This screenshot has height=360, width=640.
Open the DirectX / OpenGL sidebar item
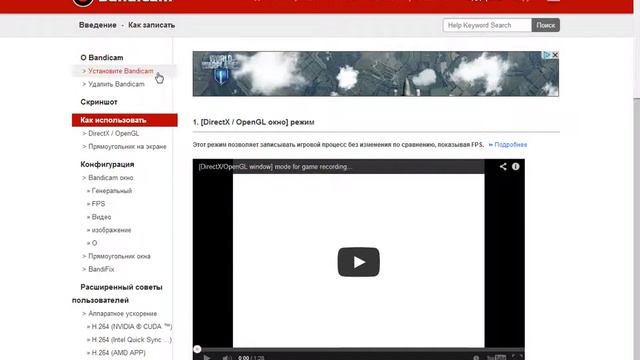tap(113, 133)
